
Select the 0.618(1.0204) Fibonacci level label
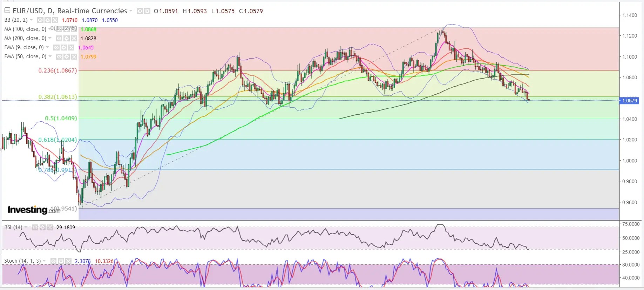pyautogui.click(x=57, y=140)
